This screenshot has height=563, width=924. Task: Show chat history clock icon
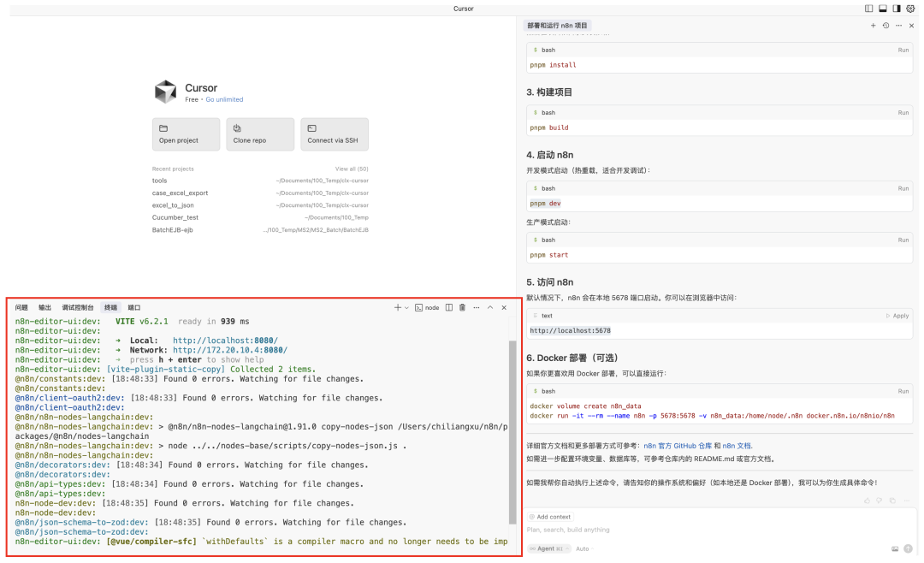[885, 26]
